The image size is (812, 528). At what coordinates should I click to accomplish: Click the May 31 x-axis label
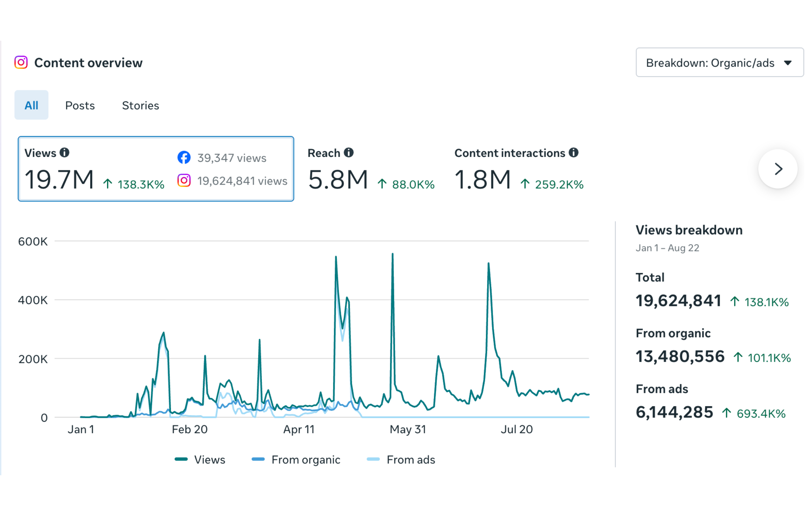click(x=408, y=429)
